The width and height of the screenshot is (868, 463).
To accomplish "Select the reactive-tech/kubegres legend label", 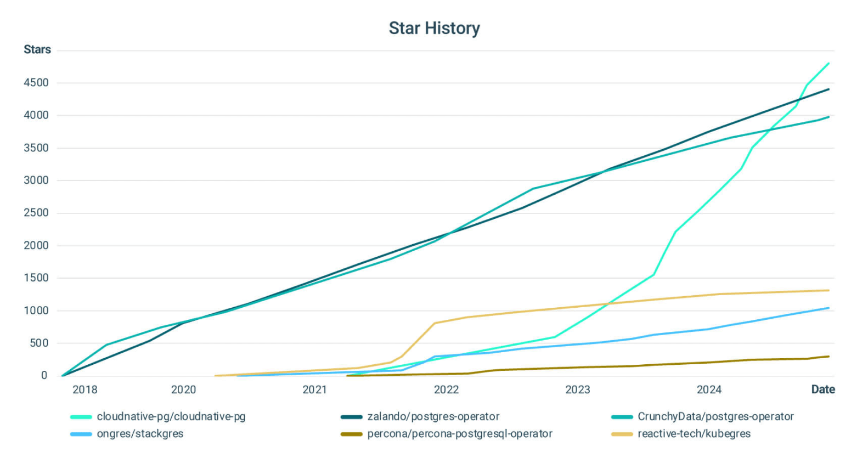I will click(694, 434).
